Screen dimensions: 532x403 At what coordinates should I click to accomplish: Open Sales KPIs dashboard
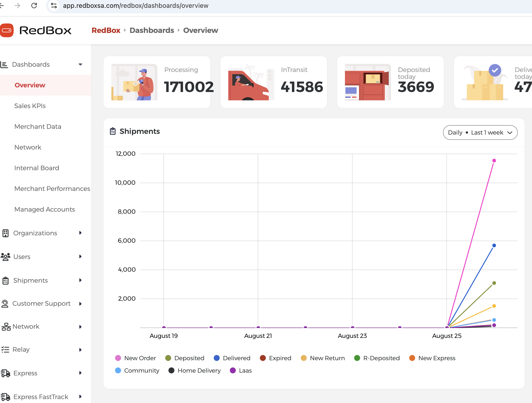point(30,106)
